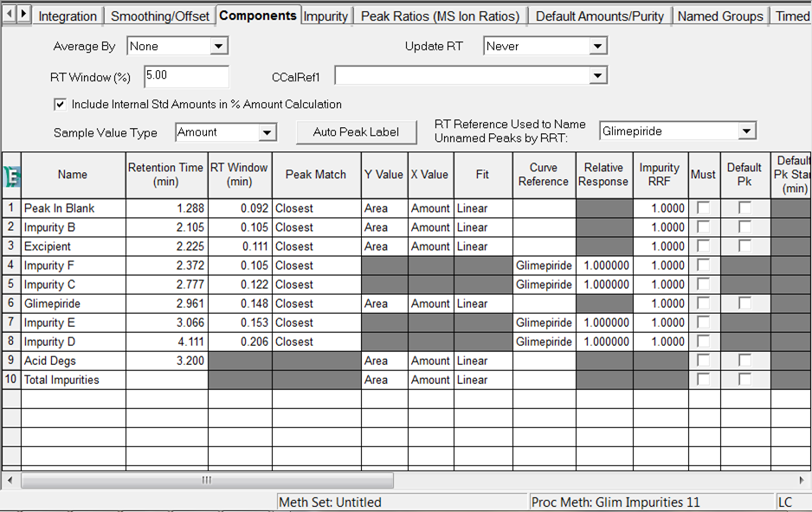Click RT Window value 0.111 for Excipient
The image size is (812, 512).
coord(240,246)
